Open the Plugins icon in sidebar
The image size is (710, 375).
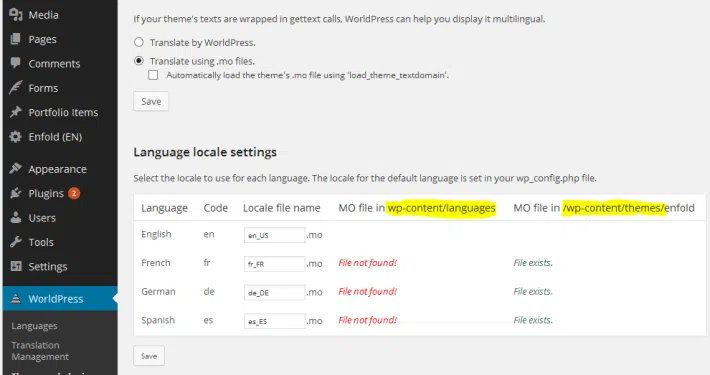pos(16,193)
